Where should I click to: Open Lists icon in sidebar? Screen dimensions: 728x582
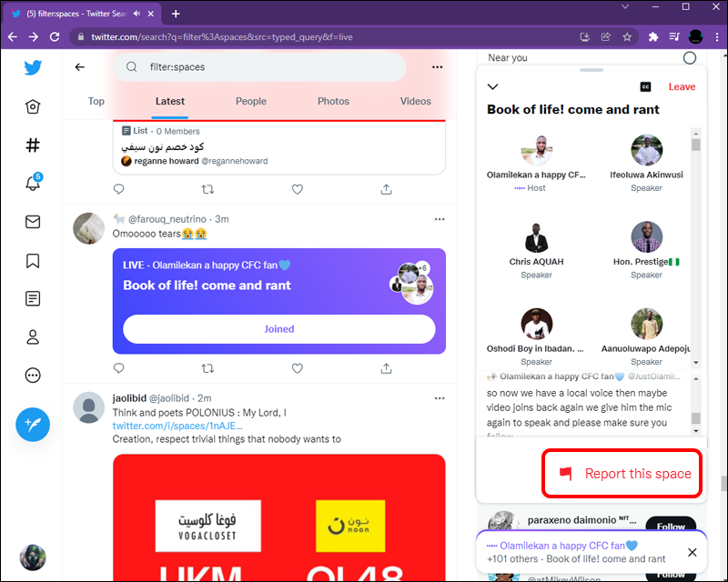pyautogui.click(x=33, y=298)
